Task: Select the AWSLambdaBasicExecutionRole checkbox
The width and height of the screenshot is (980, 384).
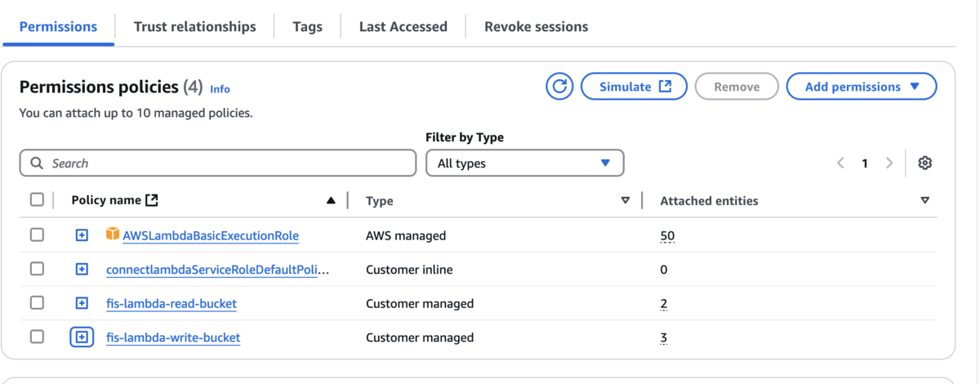Action: [37, 235]
